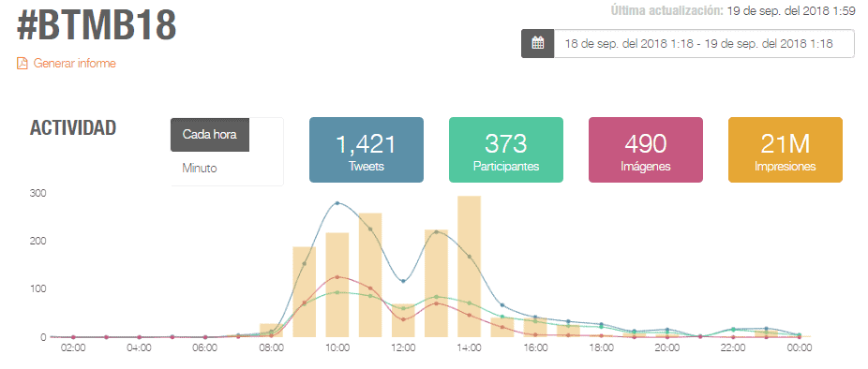Click the 16:00 label on the x-axis
This screenshot has height=369, width=868.
point(535,348)
